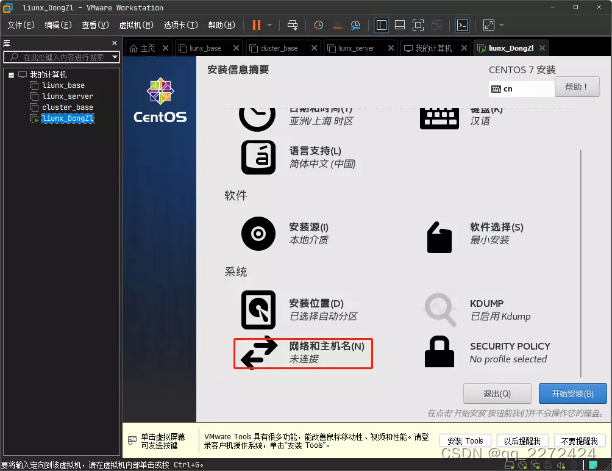The image size is (612, 471).
Task: Close the 我的计算机 tab
Action: tap(464, 48)
